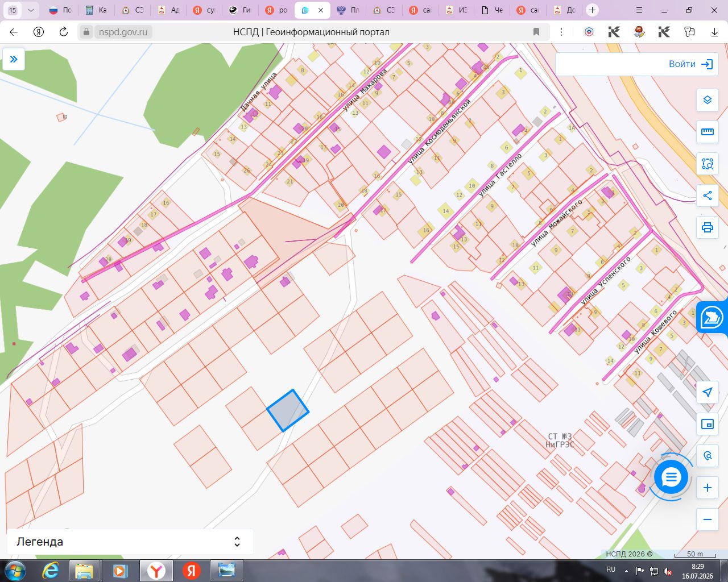Go back to the previous page
The image size is (728, 582).
point(14,32)
